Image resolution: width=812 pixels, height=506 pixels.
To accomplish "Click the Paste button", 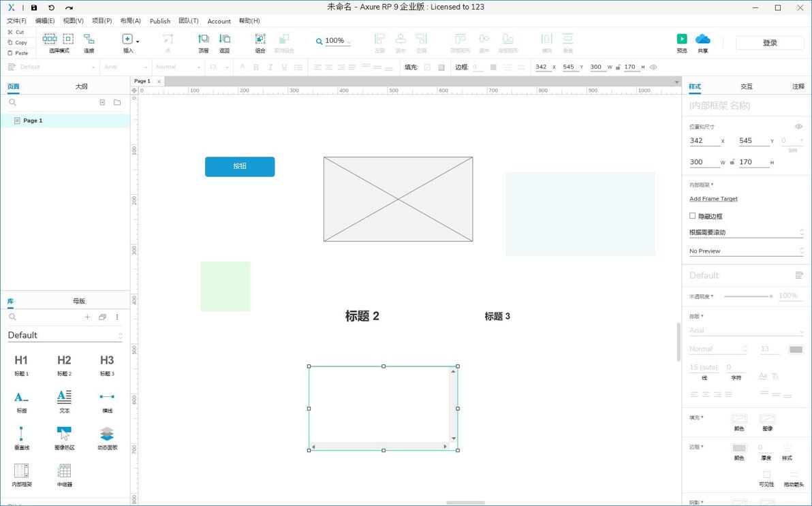I will pyautogui.click(x=18, y=53).
